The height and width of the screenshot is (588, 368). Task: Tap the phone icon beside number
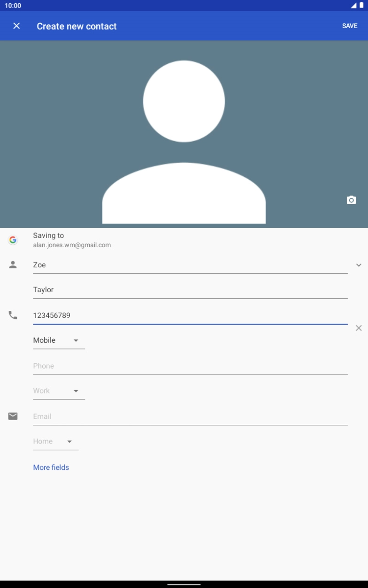[x=13, y=315]
